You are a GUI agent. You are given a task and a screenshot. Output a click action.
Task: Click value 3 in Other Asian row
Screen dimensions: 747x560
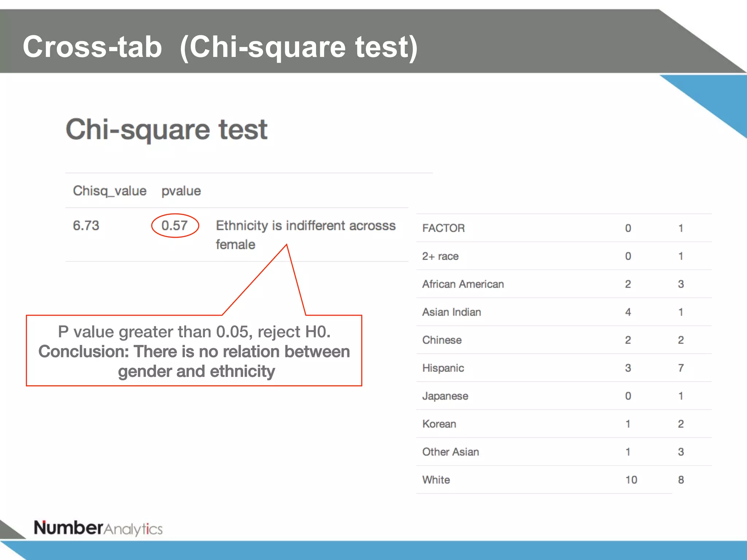681,452
